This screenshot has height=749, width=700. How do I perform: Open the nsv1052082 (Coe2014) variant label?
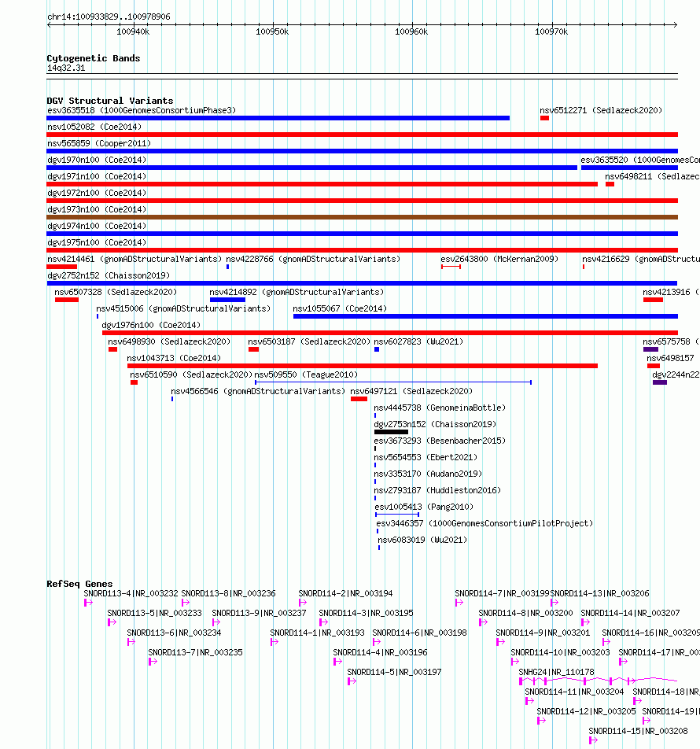point(94,127)
